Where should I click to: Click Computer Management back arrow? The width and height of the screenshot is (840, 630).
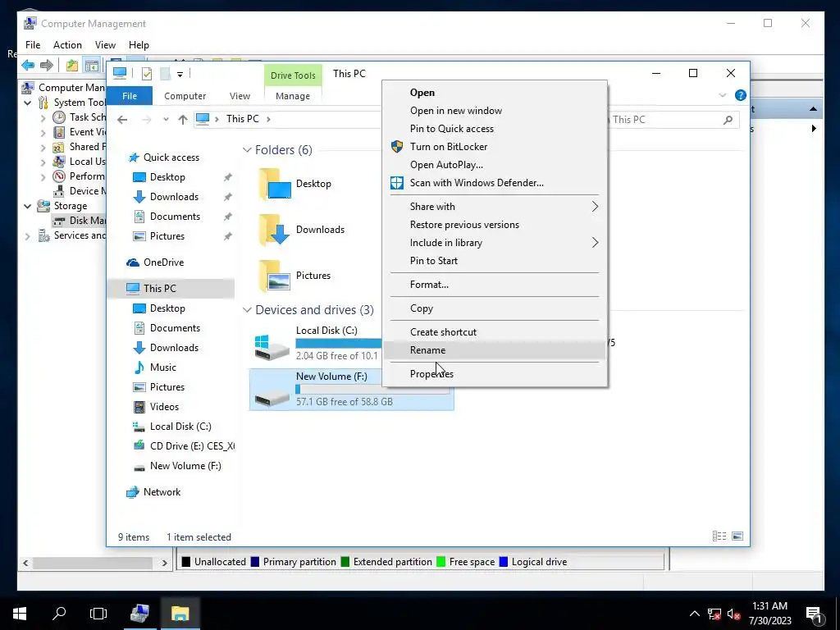(x=28, y=66)
